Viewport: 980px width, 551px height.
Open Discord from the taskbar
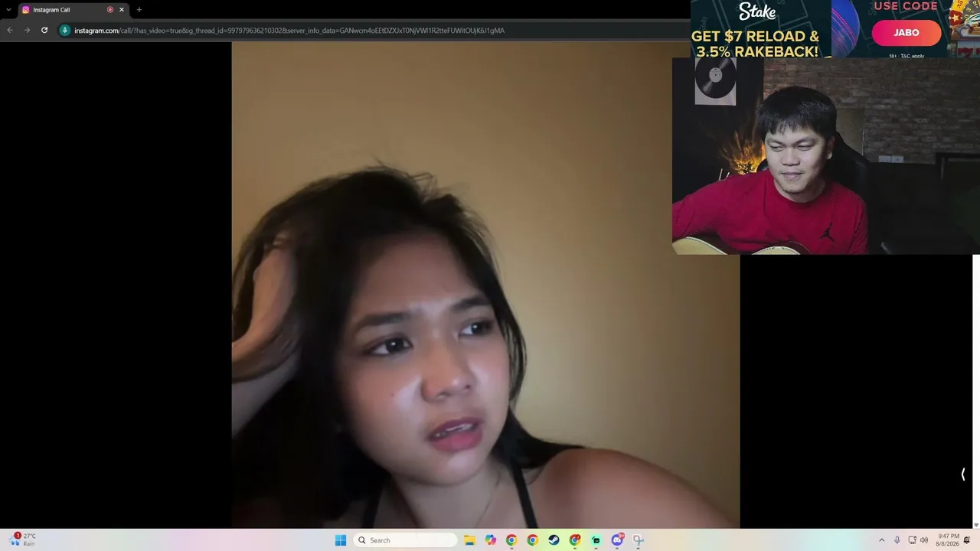tap(617, 540)
